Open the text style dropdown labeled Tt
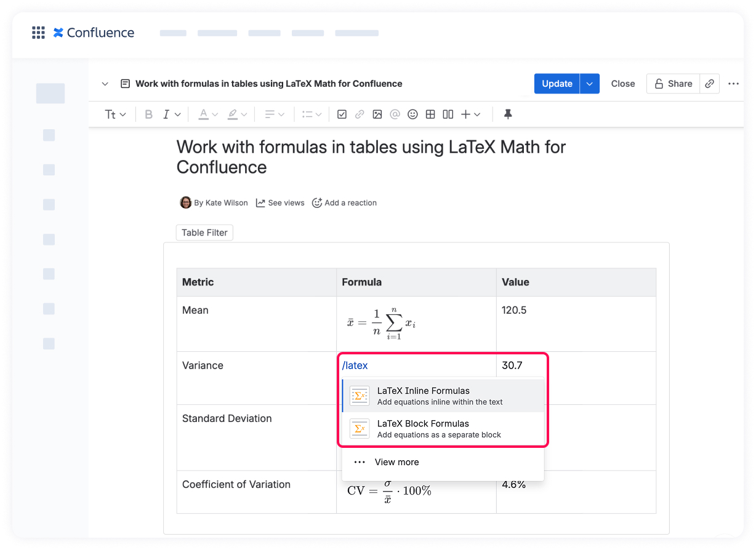 point(116,114)
